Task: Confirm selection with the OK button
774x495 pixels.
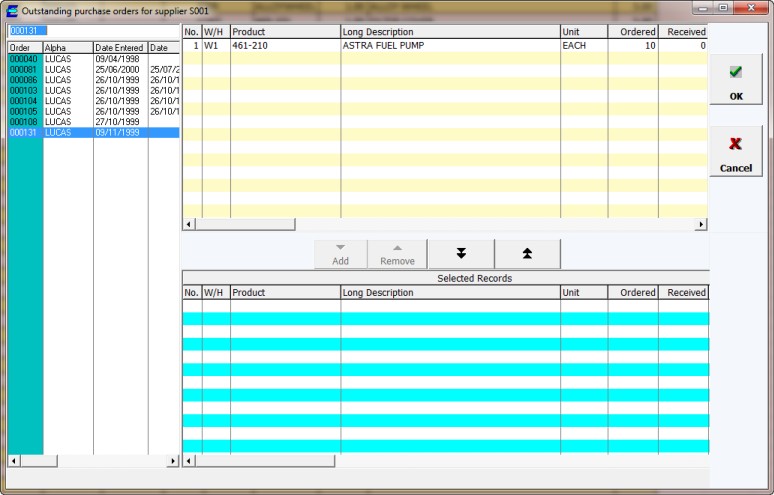Action: click(735, 79)
